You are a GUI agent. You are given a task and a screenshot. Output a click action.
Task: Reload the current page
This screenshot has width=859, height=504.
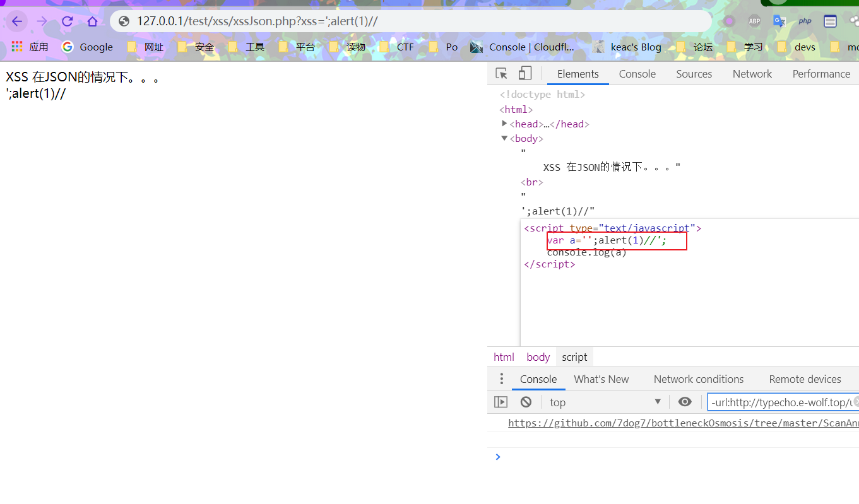tap(67, 21)
